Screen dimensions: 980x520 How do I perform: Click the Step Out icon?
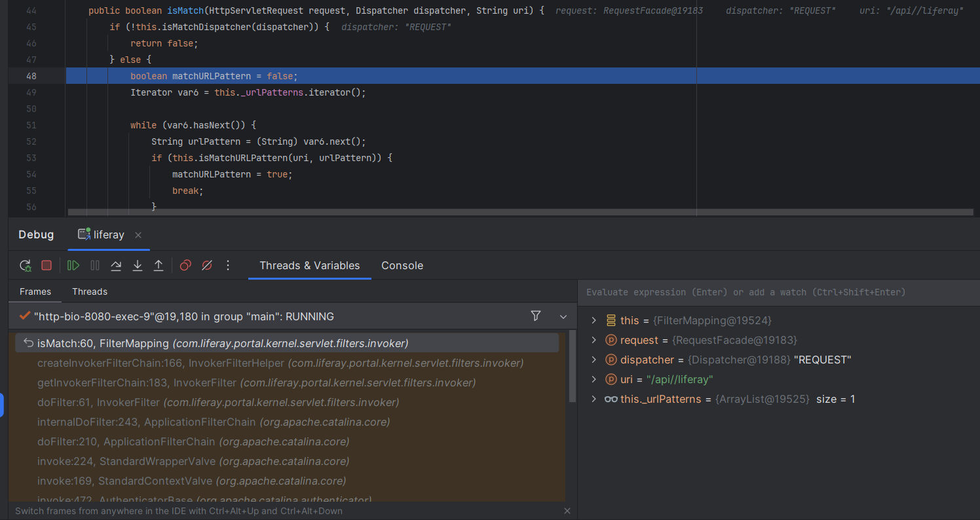(x=159, y=265)
